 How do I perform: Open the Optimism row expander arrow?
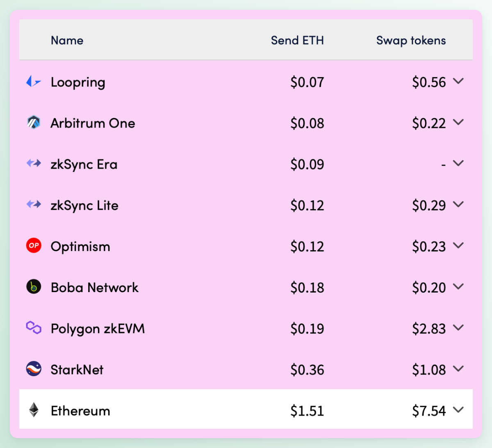pos(458,245)
